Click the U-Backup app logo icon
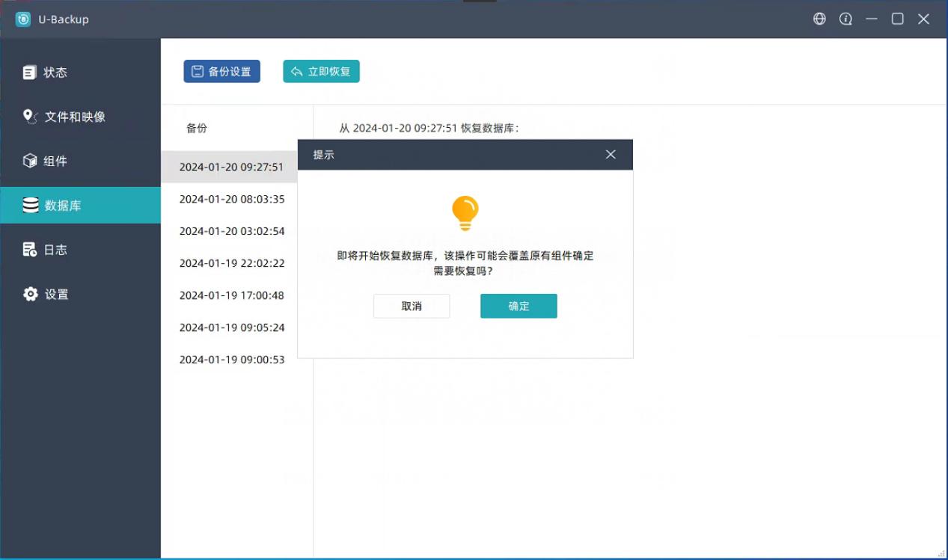Viewport: 948px width, 560px height. (x=23, y=19)
